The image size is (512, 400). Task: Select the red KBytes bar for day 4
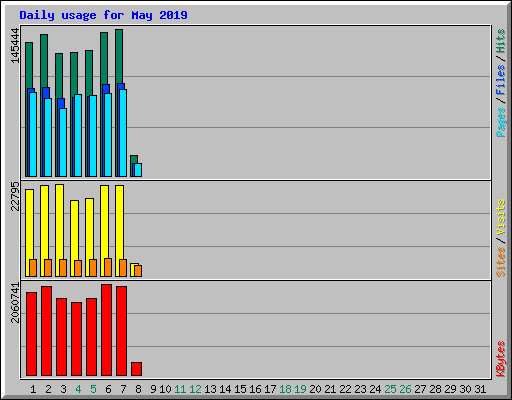(76, 339)
